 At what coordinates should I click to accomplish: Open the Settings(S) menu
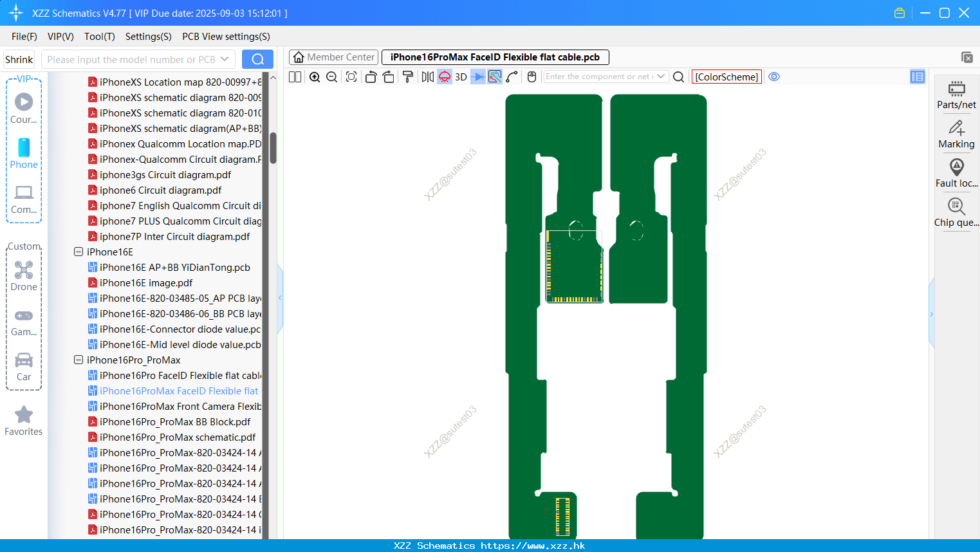(x=149, y=37)
